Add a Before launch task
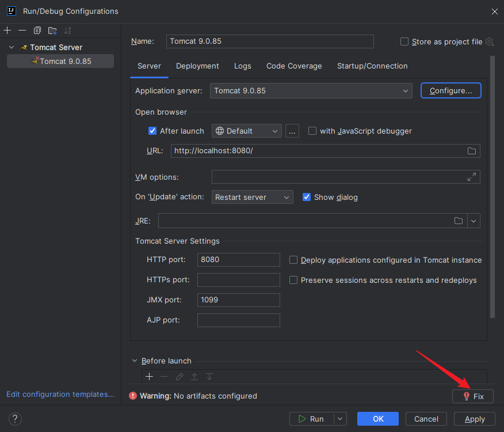Image resolution: width=504 pixels, height=432 pixels. click(149, 377)
